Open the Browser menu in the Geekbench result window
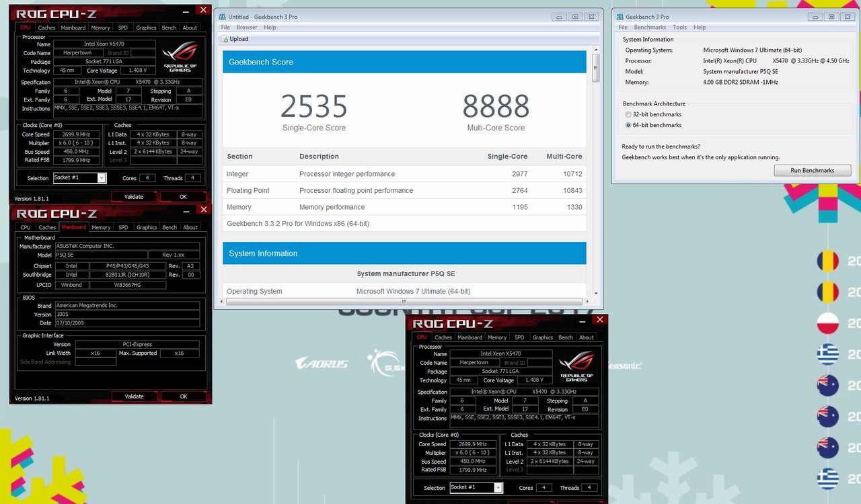The width and height of the screenshot is (861, 504). point(247,28)
